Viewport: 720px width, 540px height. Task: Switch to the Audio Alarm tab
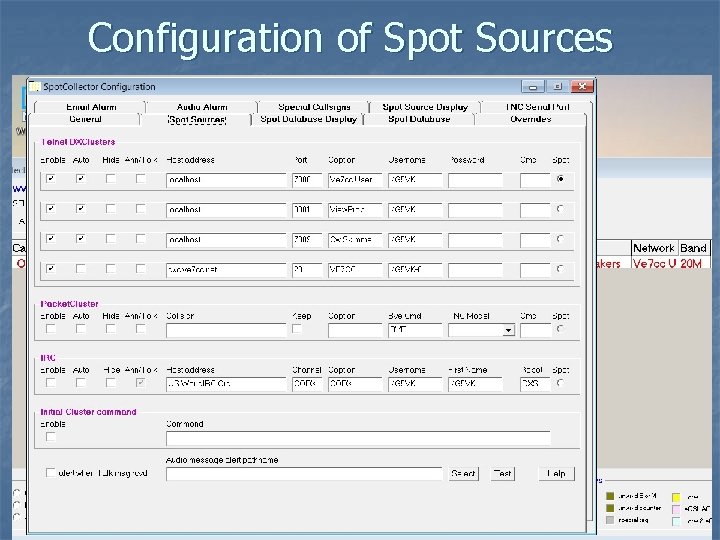pyautogui.click(x=202, y=107)
